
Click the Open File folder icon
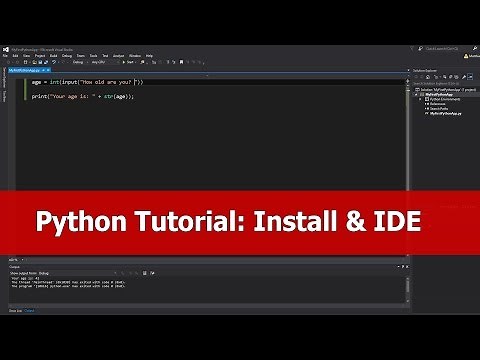[x=35, y=62]
